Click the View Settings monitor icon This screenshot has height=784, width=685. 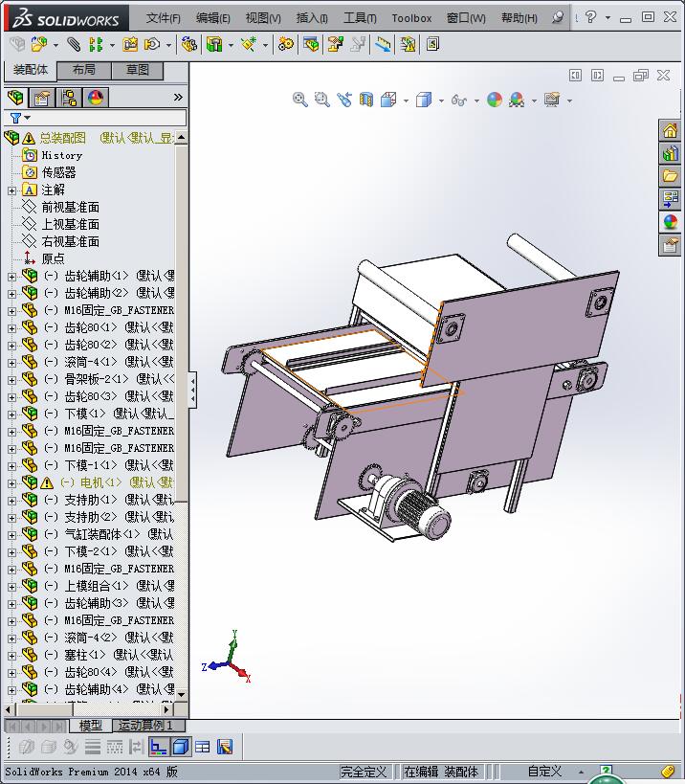[x=552, y=100]
